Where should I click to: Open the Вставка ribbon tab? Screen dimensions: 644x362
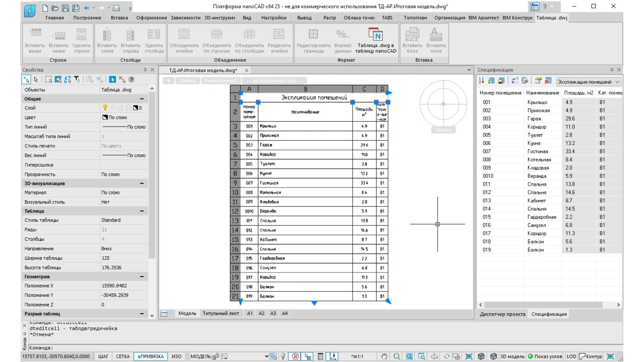click(x=119, y=18)
